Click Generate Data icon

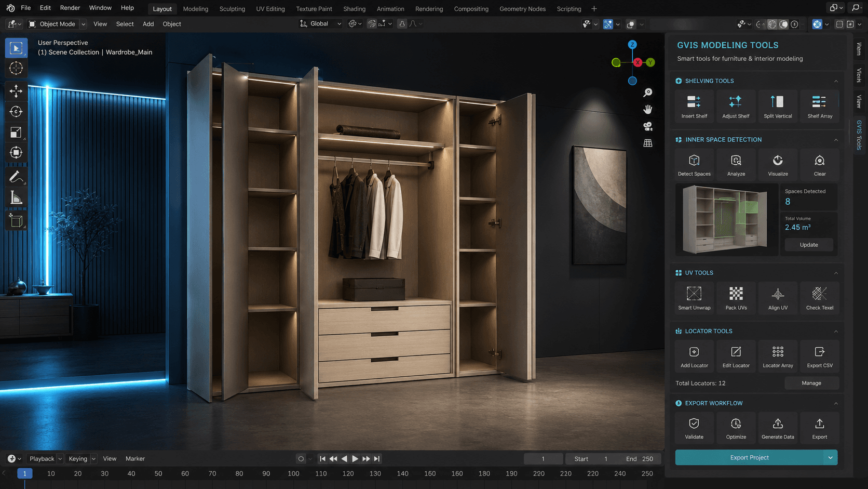778,428
